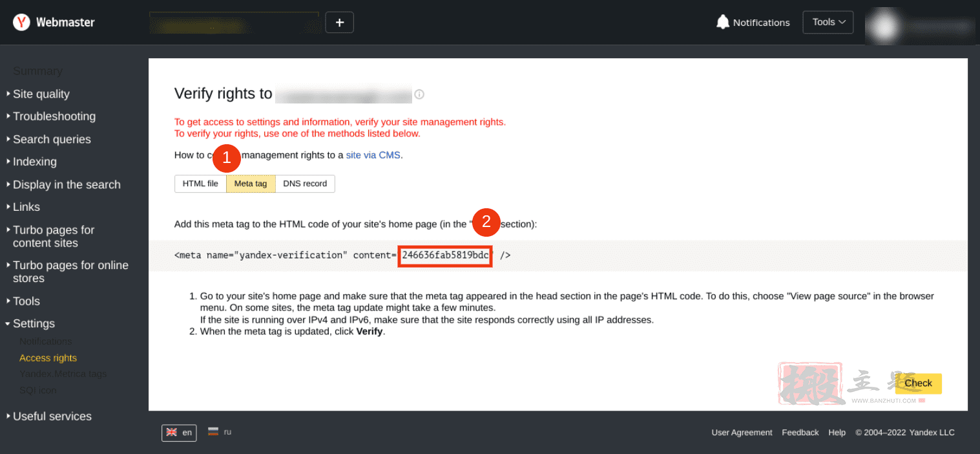
Task: Click the yellow Check button
Action: pyautogui.click(x=918, y=384)
